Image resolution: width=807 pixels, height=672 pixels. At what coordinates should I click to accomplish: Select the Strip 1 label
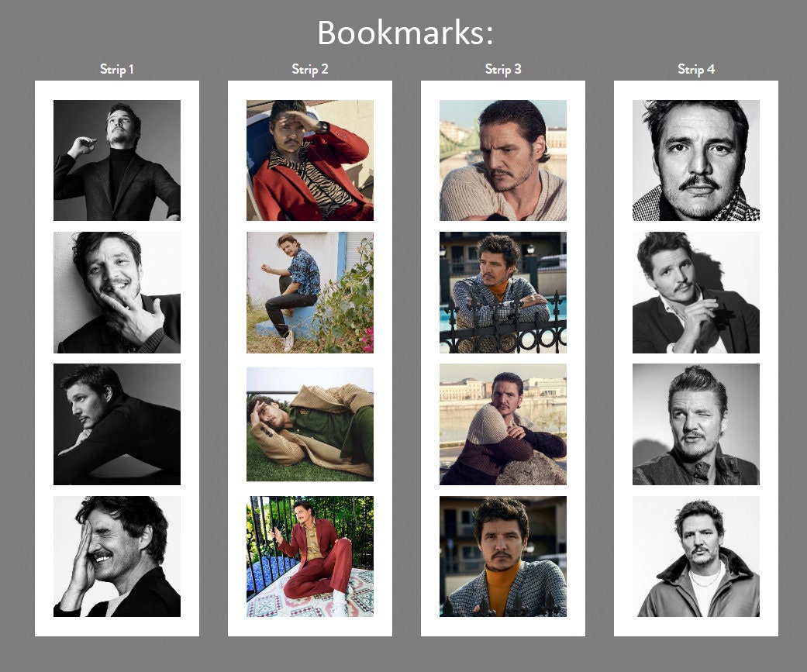point(116,68)
